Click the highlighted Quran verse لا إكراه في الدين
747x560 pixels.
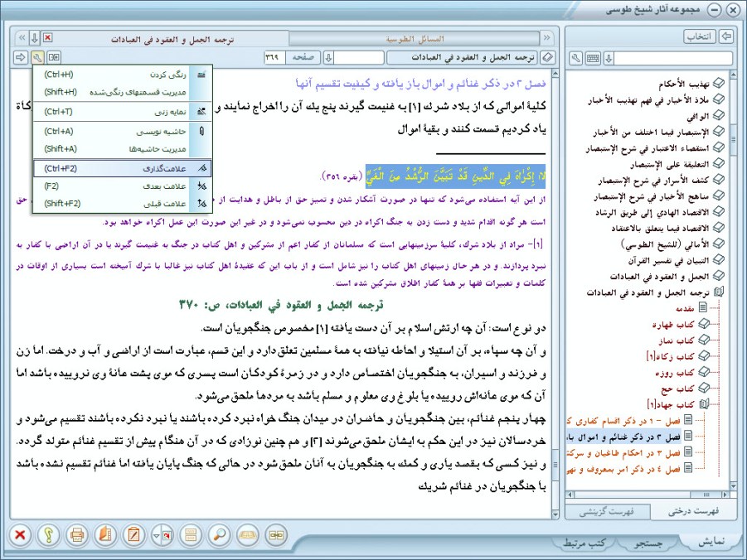(x=455, y=176)
